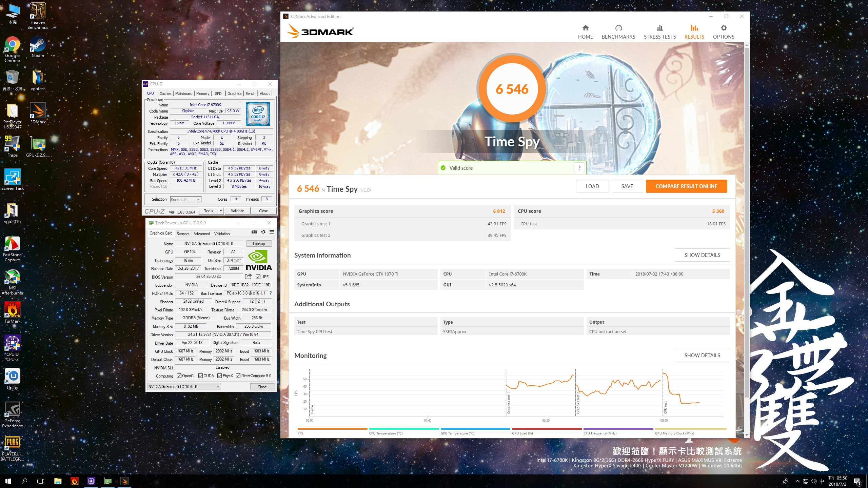The width and height of the screenshot is (868, 488).
Task: Click the GPU-Z Lookup button
Action: 259,243
